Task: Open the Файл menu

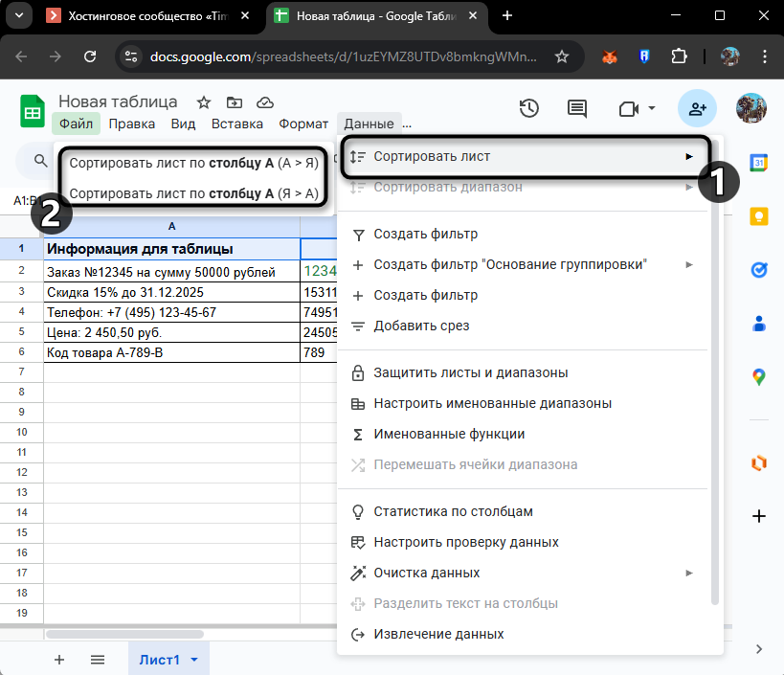Action: tap(76, 124)
